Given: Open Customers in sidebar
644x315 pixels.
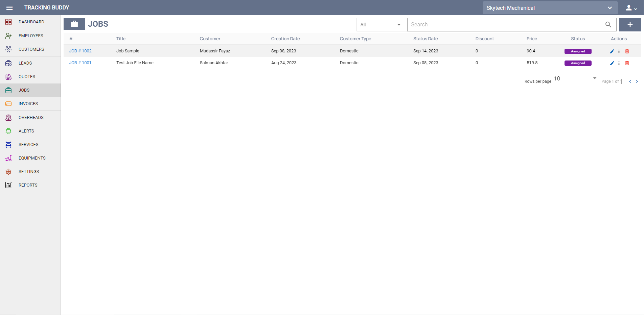Looking at the screenshot, I should coord(30,49).
